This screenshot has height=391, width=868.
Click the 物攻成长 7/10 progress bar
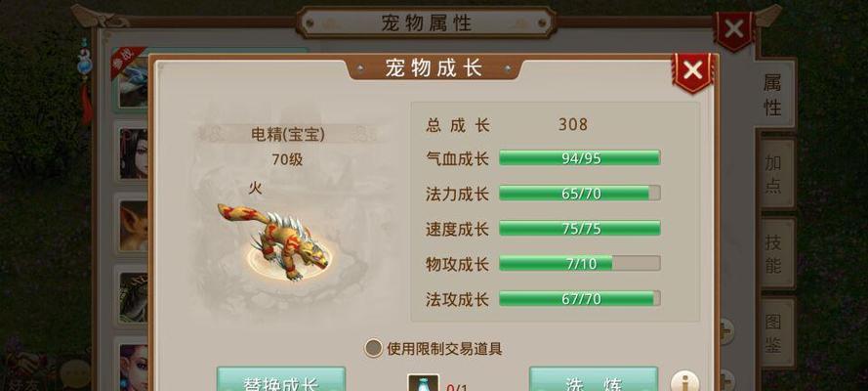[x=580, y=264]
